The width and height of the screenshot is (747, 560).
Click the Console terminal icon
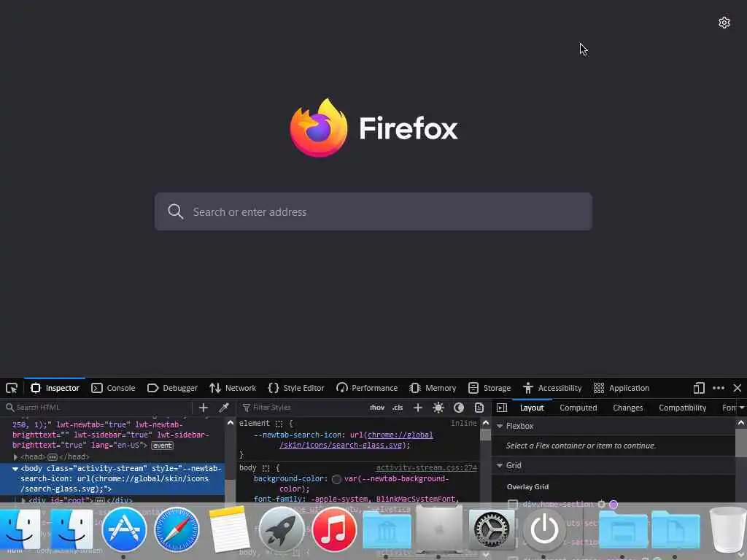97,388
